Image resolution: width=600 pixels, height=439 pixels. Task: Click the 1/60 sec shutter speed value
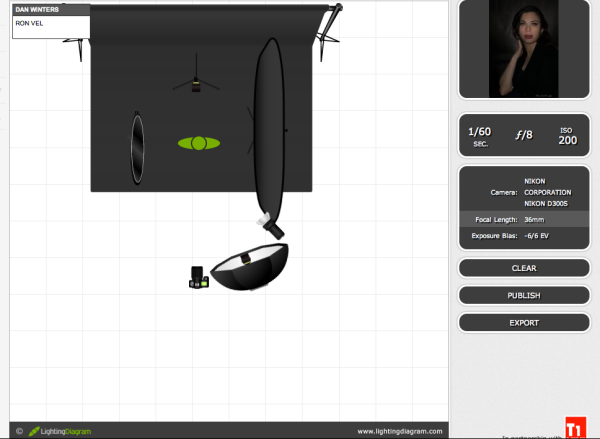(x=480, y=135)
